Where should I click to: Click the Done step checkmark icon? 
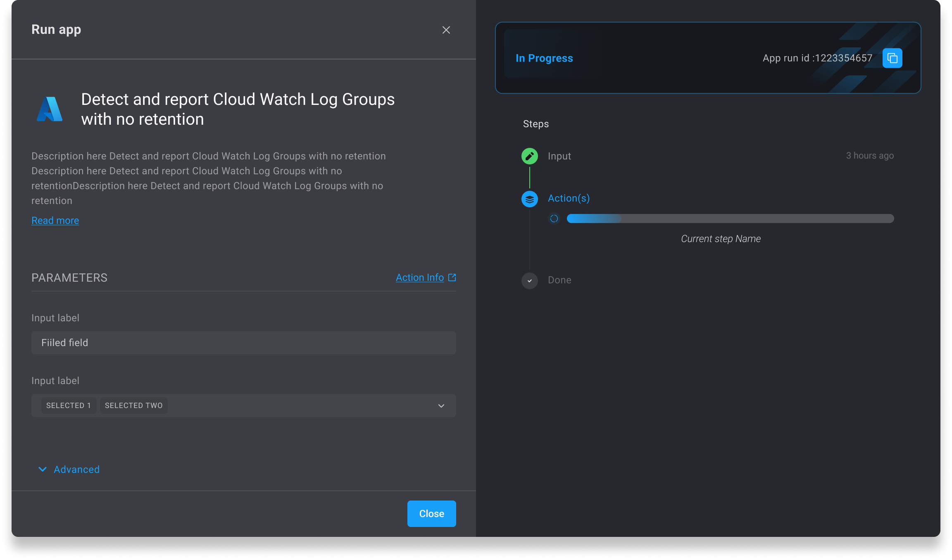tap(530, 280)
